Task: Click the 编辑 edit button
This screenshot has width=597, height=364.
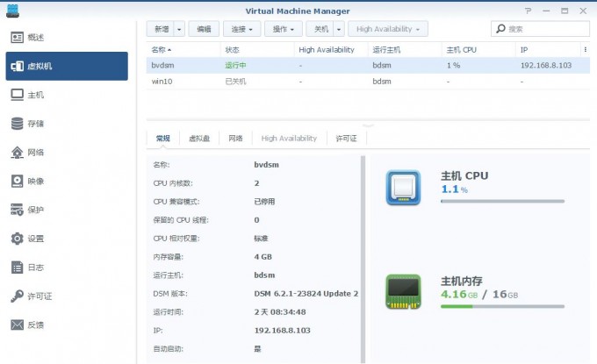Action: tap(204, 29)
